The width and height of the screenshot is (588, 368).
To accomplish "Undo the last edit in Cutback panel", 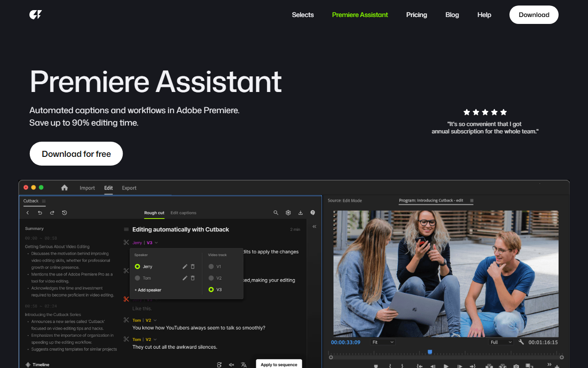I will [40, 213].
